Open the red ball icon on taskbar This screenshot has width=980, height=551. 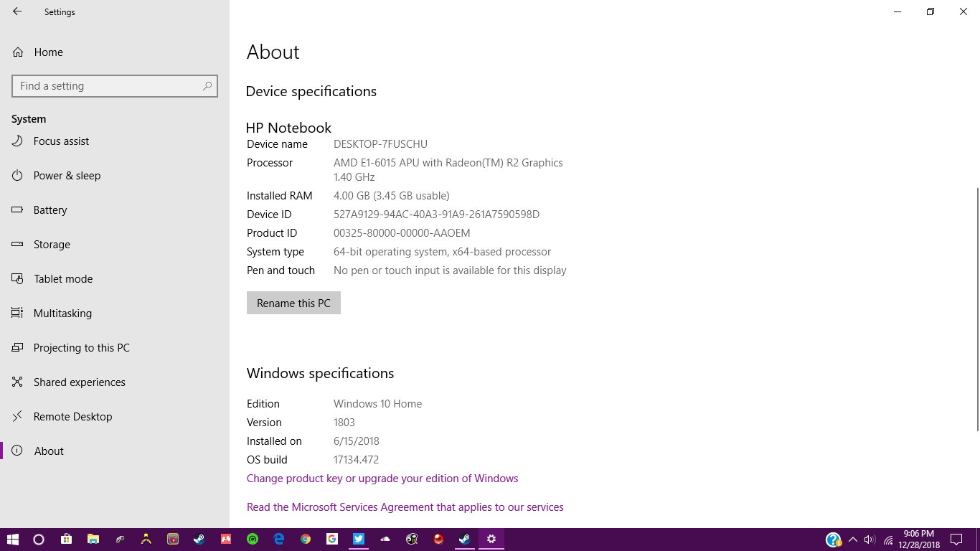tap(438, 540)
